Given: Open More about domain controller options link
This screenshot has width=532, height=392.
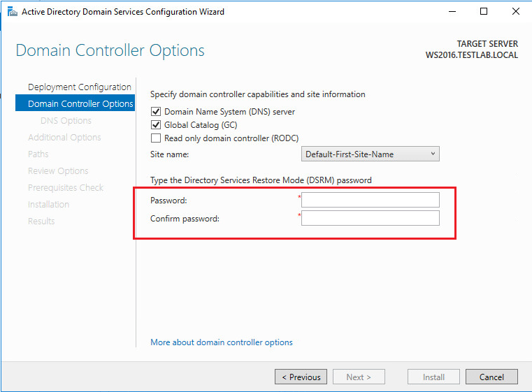Looking at the screenshot, I should [222, 342].
